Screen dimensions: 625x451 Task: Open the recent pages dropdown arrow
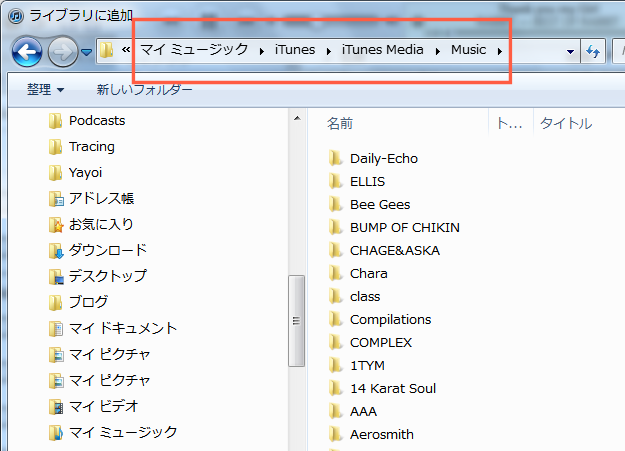(86, 51)
